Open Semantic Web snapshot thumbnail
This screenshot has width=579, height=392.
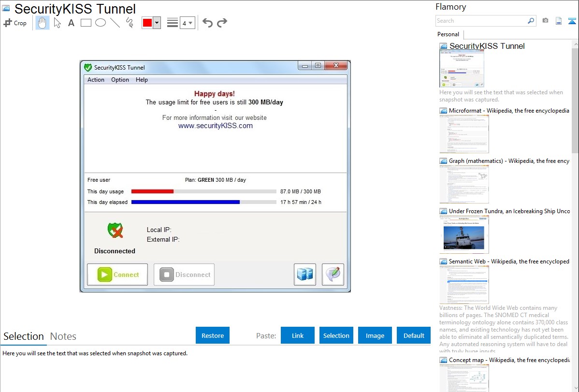click(464, 285)
